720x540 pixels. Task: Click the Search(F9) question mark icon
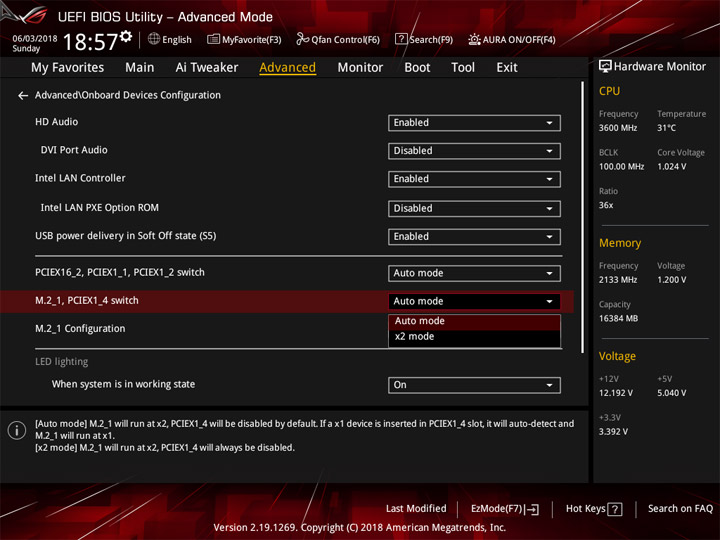401,39
